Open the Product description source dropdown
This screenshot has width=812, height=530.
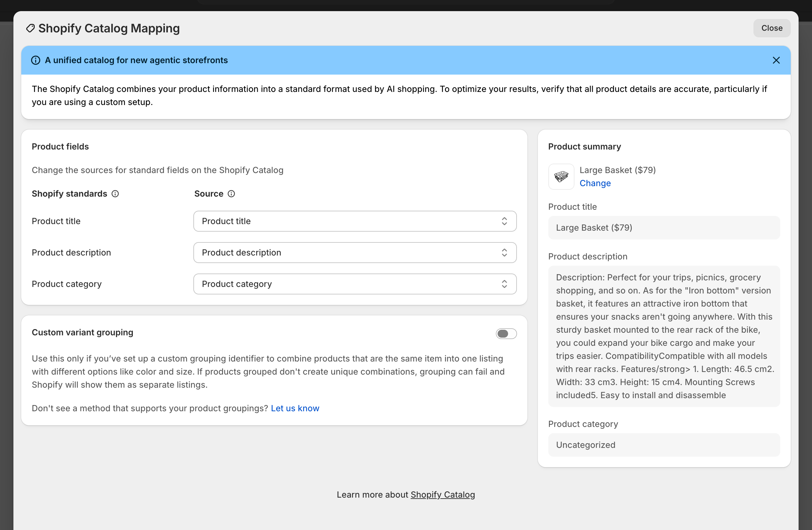(x=355, y=253)
